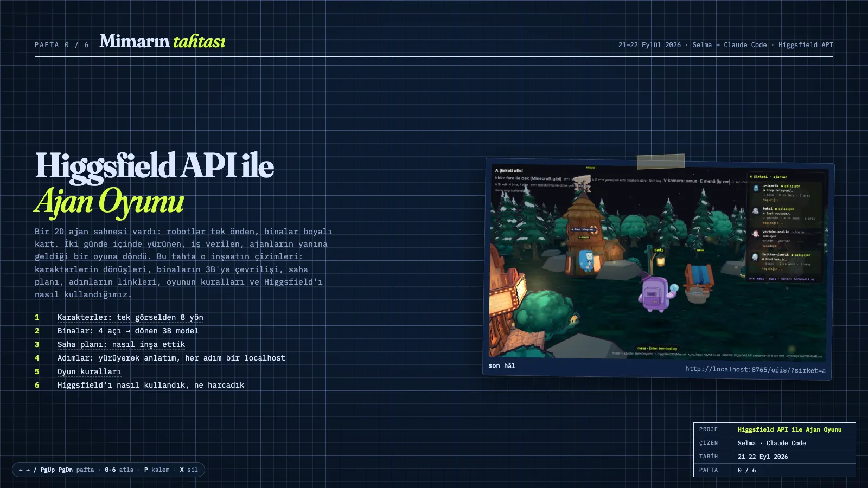Click the 'ÇİZEN' label in title block
Screen dimensions: 868x488
click(x=709, y=443)
